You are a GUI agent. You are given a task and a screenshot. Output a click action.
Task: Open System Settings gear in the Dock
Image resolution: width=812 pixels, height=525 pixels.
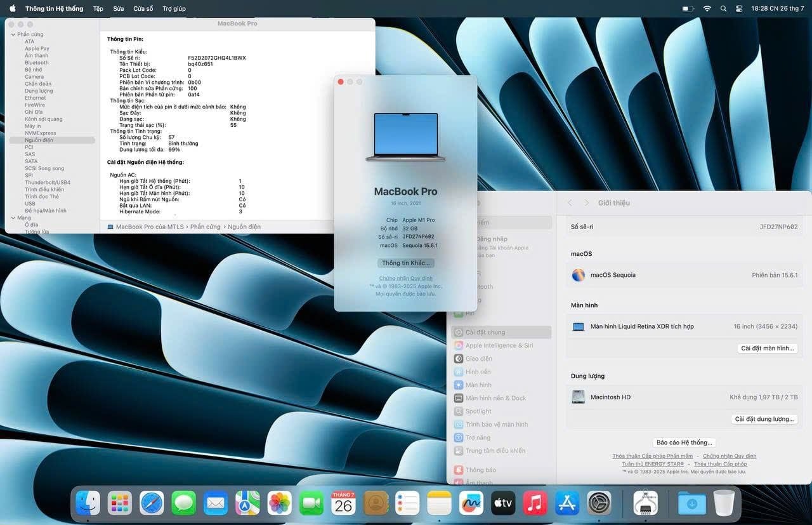(599, 503)
